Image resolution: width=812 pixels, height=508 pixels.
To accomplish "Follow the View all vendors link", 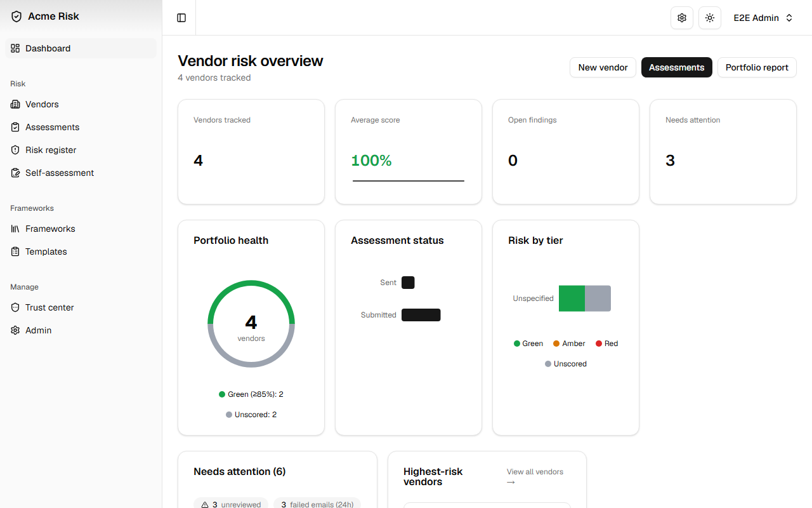I will pos(535,476).
